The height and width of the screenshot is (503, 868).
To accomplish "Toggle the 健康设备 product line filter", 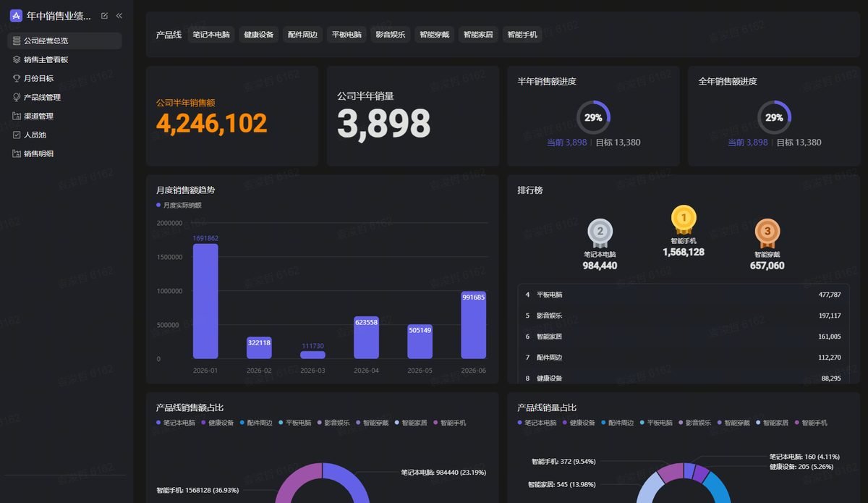I will (258, 34).
